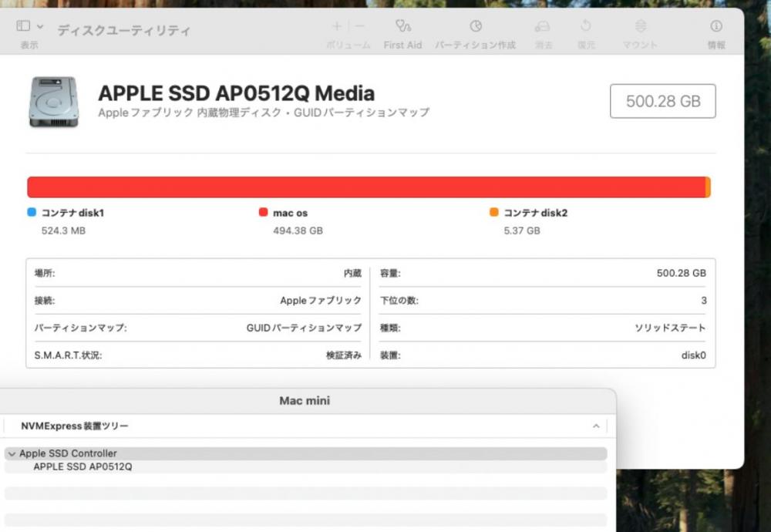The height and width of the screenshot is (532, 771).
Task: Click the orange コンテナ disk2 swatch
Action: coord(494,212)
